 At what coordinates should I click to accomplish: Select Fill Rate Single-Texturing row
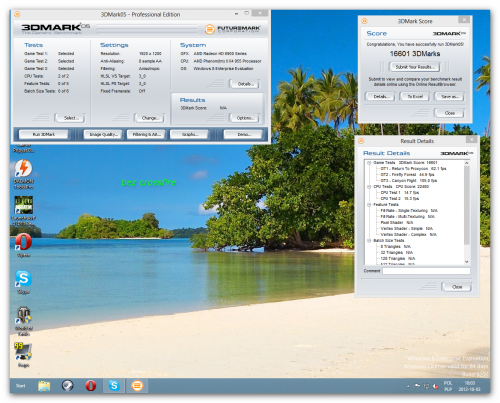click(409, 211)
